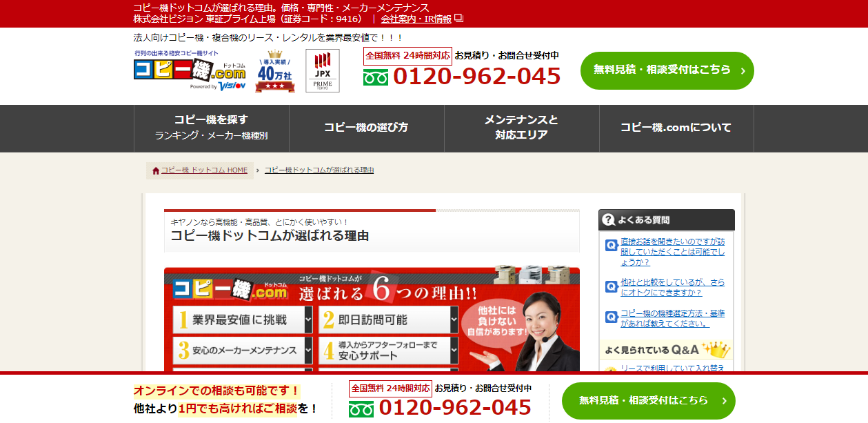Go to コピー機ドットコム HOME breadcrumb link
The width and height of the screenshot is (868, 423).
click(204, 170)
